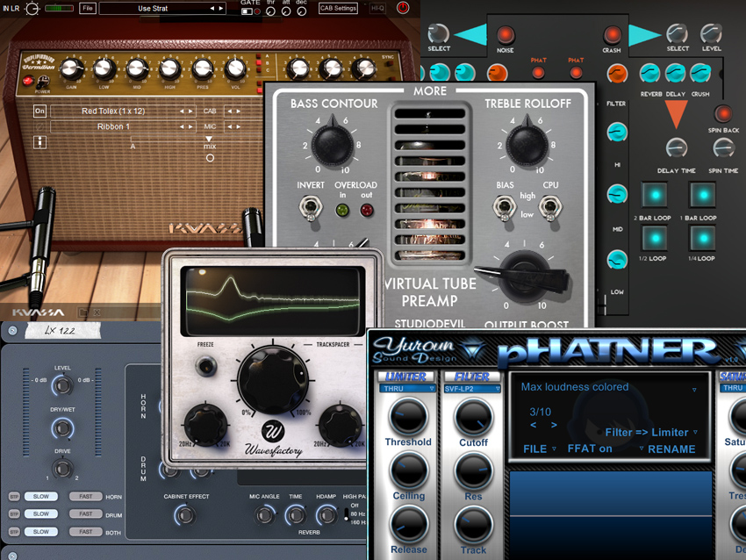Image resolution: width=746 pixels, height=560 pixels.
Task: Open the Filter => Limiter routing dropdown
Action: click(x=651, y=433)
